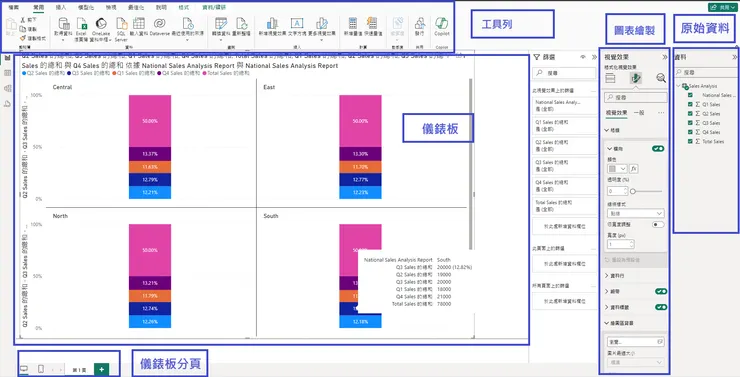Collapse the plot area background section

606,323
